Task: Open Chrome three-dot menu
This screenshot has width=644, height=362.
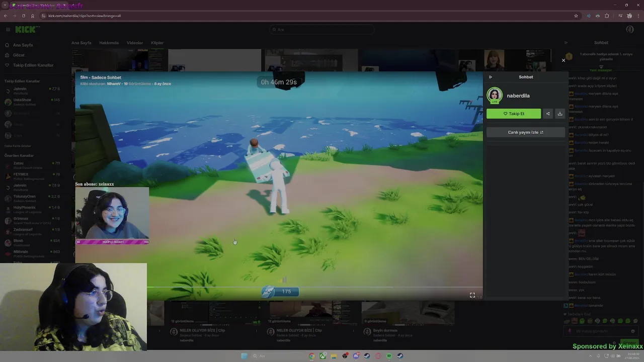Action: pos(638,16)
